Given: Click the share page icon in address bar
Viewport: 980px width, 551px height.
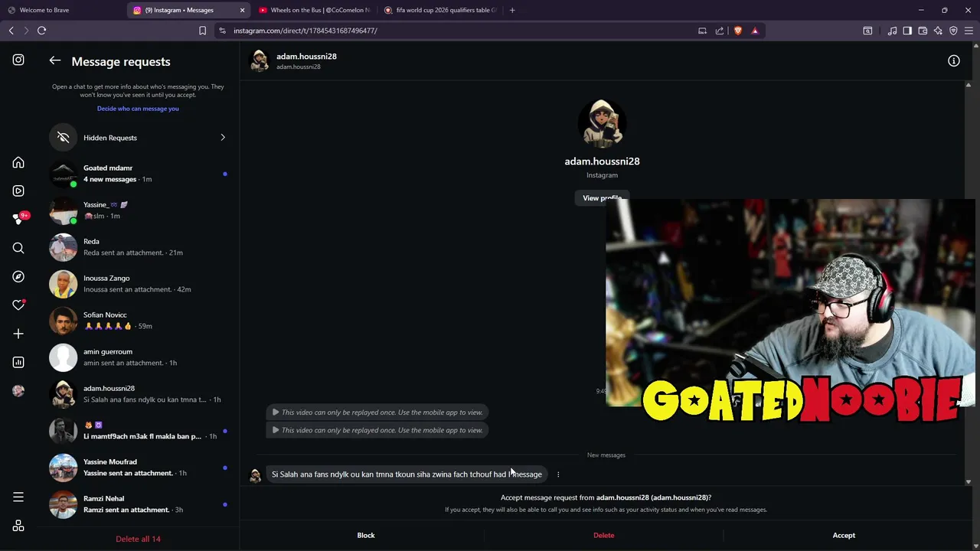Looking at the screenshot, I should coord(720,31).
